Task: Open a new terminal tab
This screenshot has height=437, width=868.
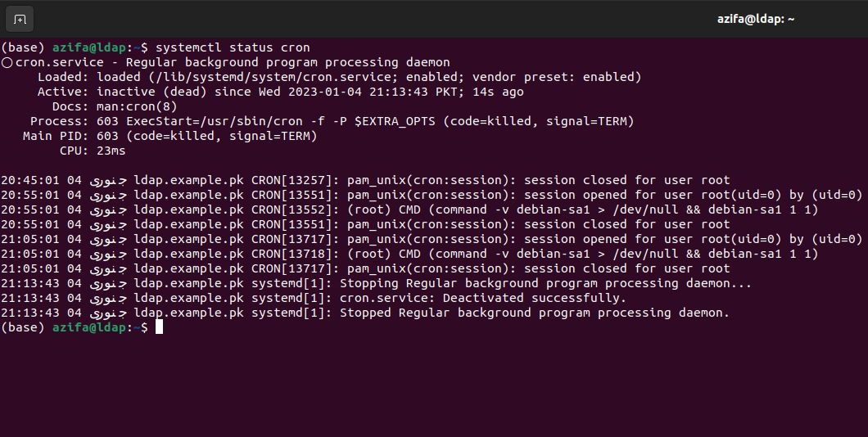Action: [20, 19]
